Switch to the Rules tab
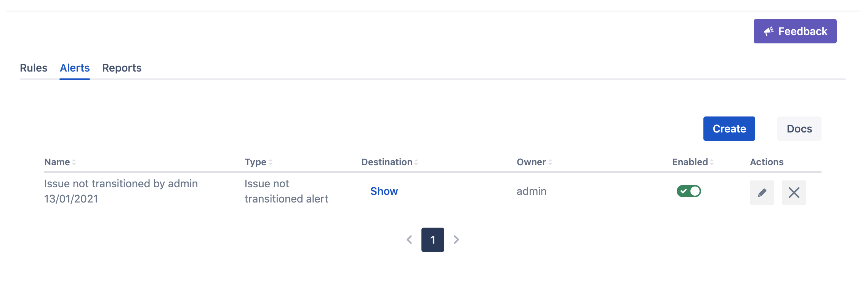The image size is (868, 287). [x=34, y=68]
